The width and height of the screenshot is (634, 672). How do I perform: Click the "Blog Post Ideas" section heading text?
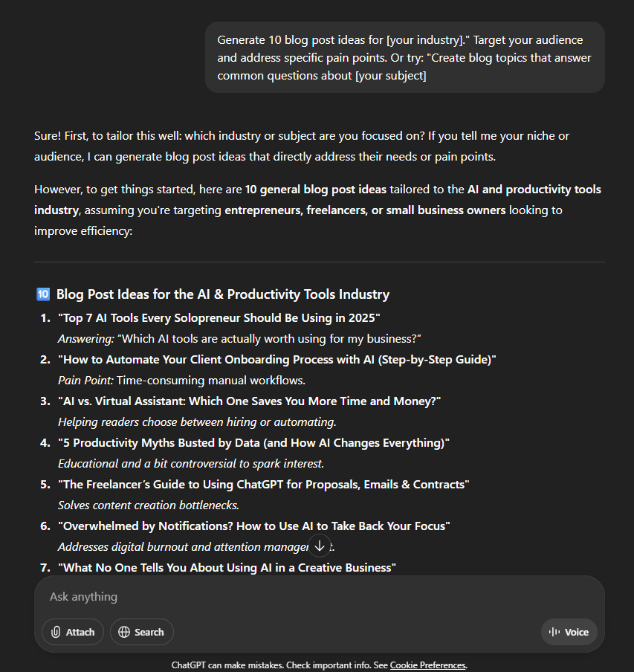point(223,294)
